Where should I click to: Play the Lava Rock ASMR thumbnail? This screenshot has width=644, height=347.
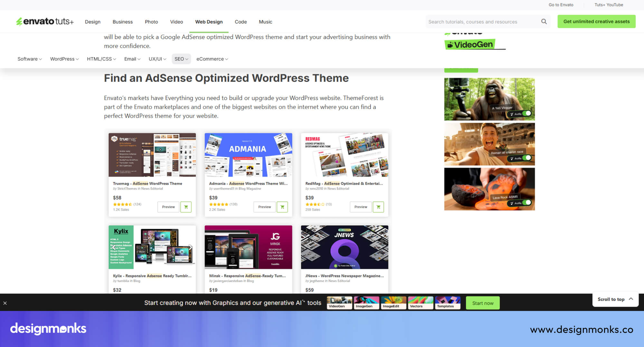(489, 189)
